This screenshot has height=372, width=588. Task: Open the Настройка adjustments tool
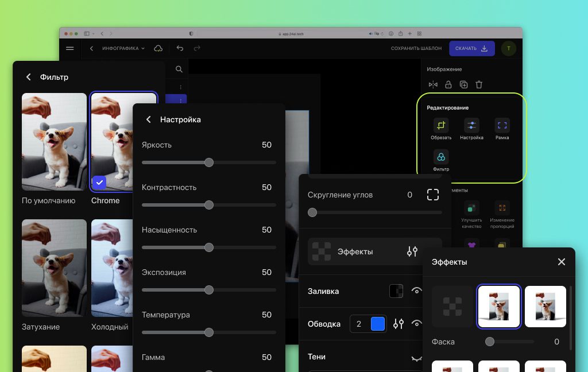(x=472, y=129)
